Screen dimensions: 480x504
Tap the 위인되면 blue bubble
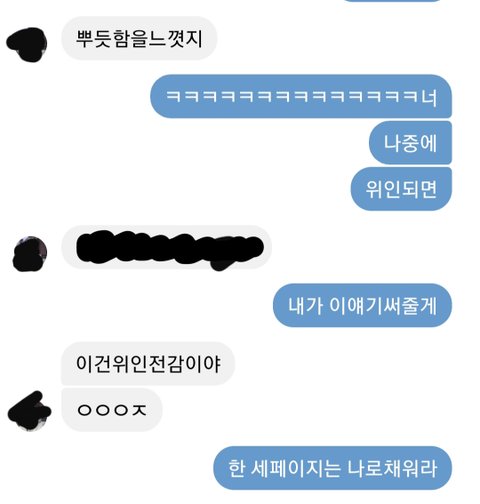point(401,189)
